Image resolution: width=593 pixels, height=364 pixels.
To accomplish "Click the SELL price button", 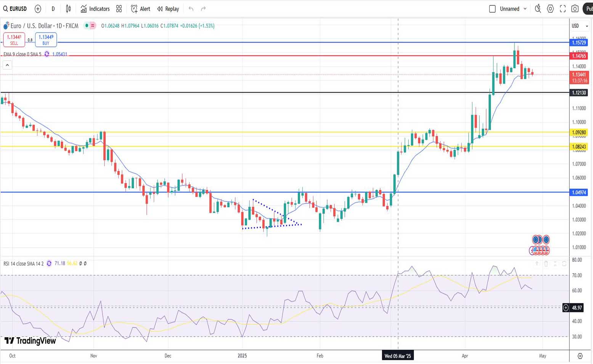I will (14, 40).
